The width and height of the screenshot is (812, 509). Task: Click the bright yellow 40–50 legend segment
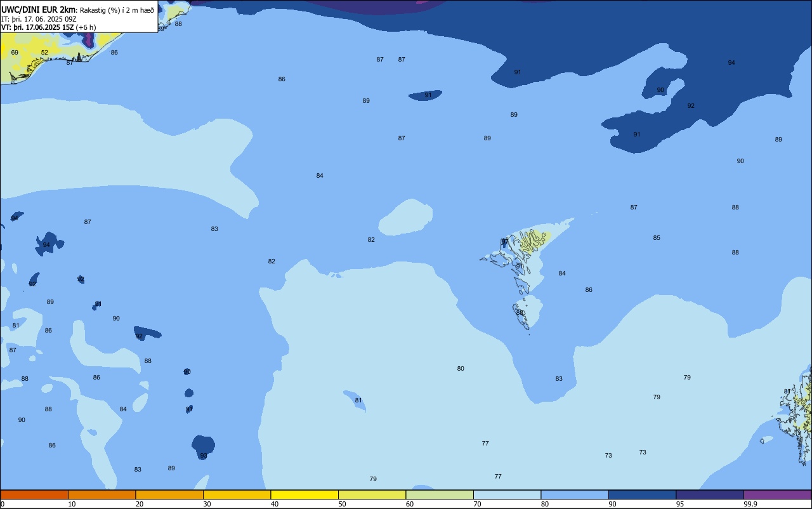tap(304, 494)
